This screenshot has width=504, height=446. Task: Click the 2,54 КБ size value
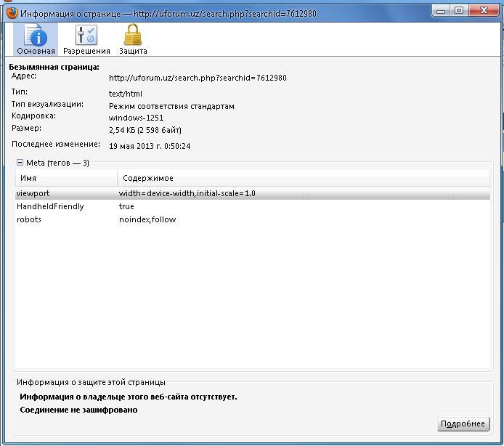click(x=145, y=130)
